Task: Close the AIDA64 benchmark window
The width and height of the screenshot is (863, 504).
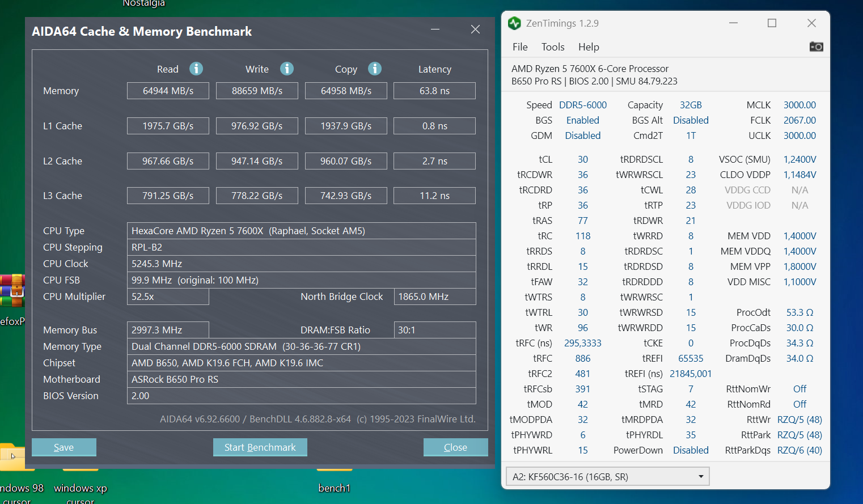Action: [x=475, y=29]
